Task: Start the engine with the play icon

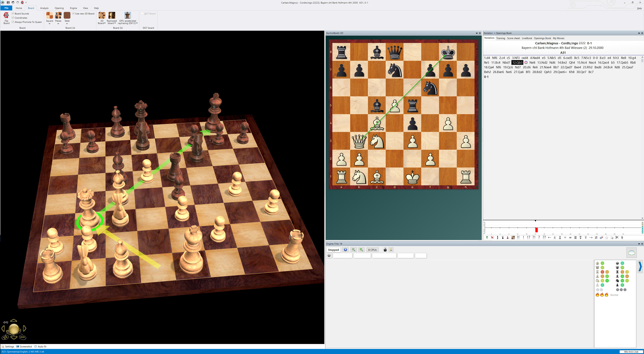Action: [x=345, y=250]
